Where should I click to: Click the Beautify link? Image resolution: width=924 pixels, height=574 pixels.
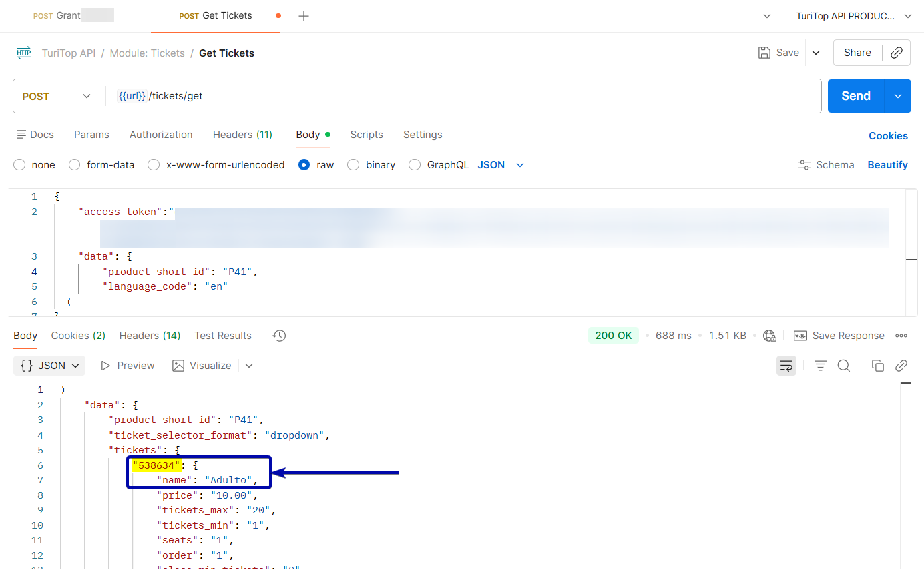(x=887, y=165)
